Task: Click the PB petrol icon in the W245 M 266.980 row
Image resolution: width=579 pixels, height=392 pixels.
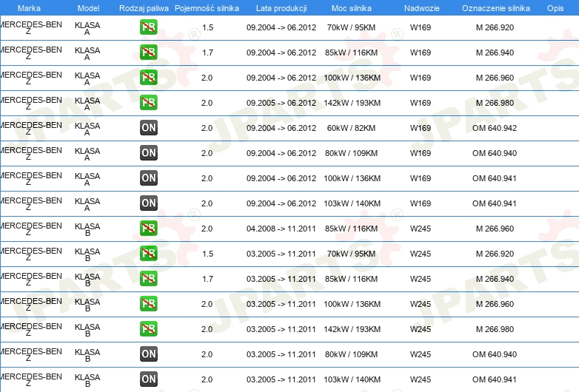Action: (148, 328)
